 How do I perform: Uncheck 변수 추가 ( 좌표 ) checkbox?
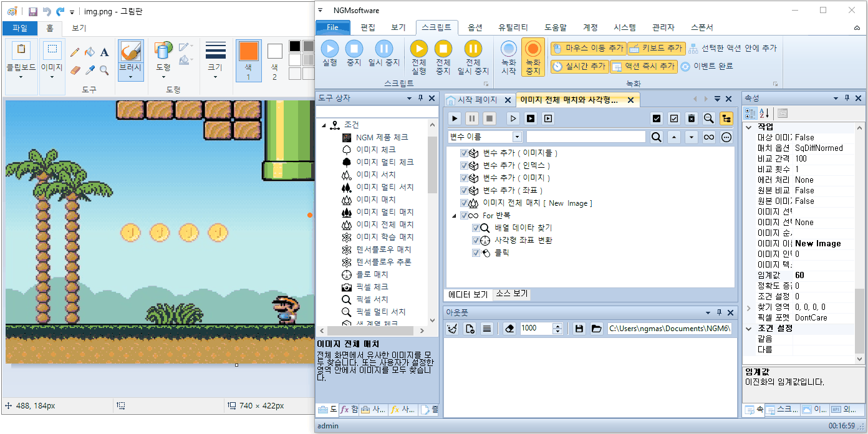(x=464, y=190)
